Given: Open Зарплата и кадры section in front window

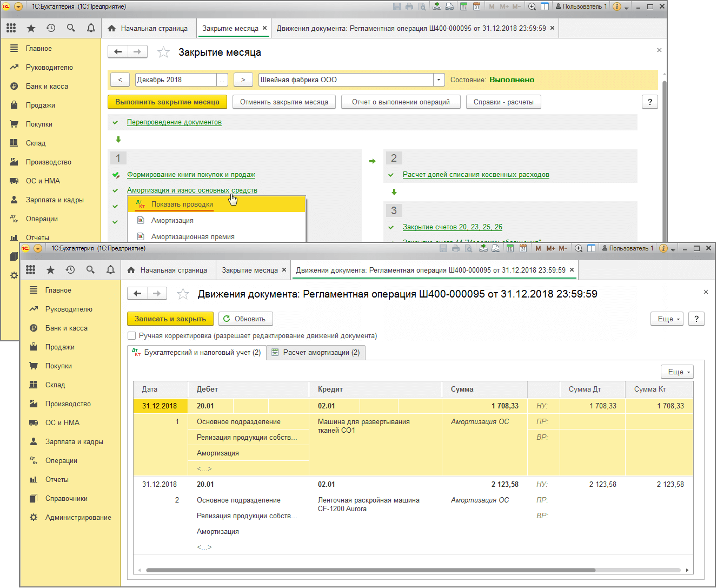Looking at the screenshot, I should click(74, 442).
